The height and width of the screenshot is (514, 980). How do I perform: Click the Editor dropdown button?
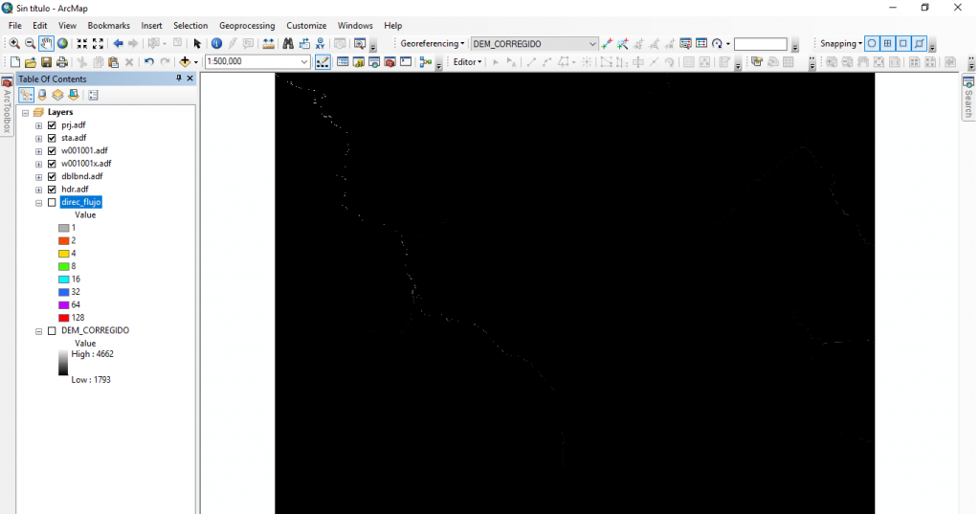tap(467, 62)
